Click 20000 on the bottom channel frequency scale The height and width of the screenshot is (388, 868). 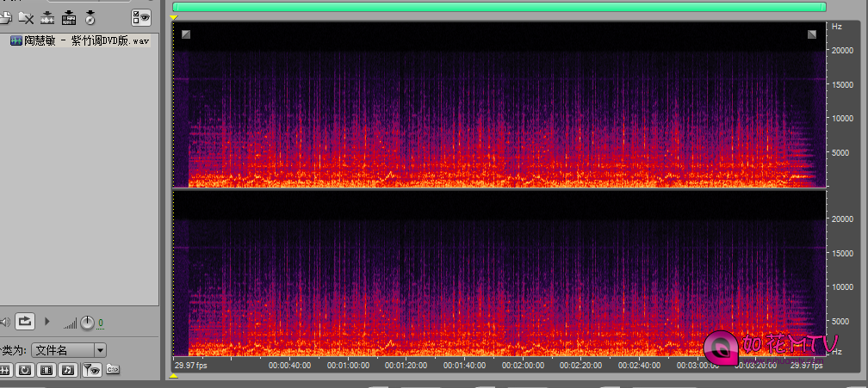[x=842, y=219]
